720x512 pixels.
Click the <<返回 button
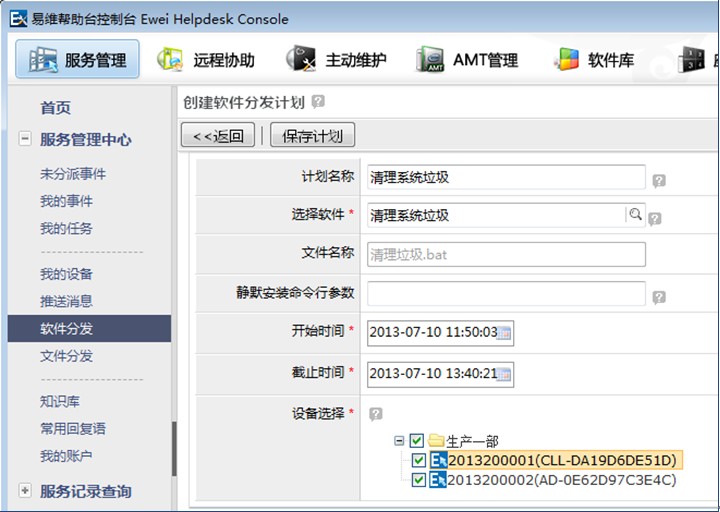[218, 136]
